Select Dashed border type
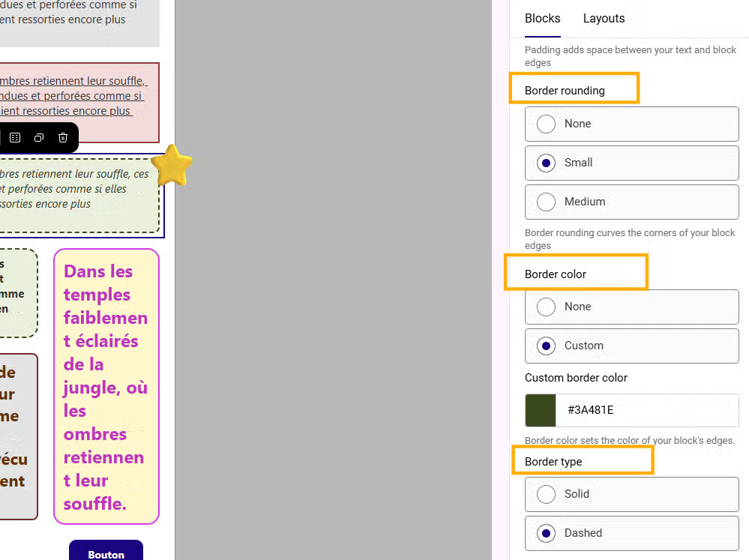 tap(631, 533)
